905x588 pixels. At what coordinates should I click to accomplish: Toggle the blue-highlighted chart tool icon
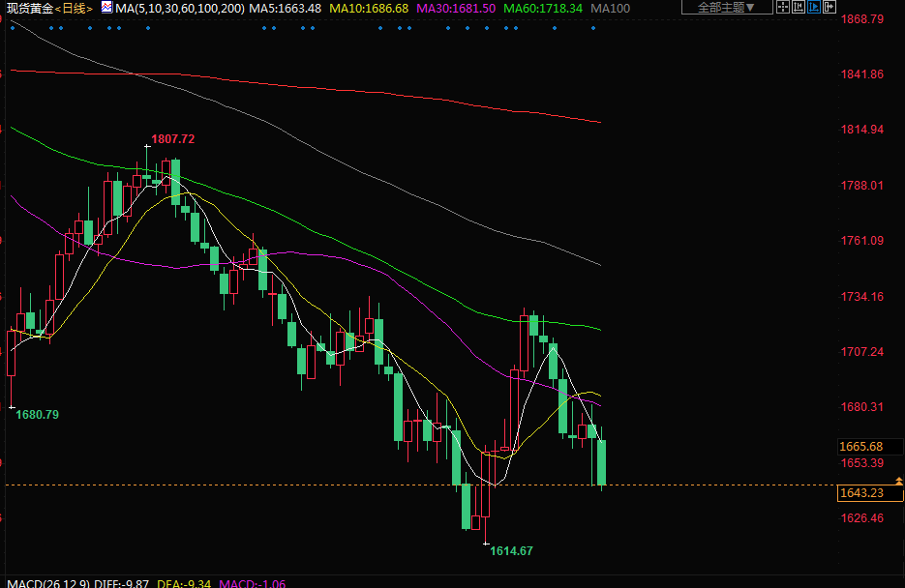[x=814, y=7]
